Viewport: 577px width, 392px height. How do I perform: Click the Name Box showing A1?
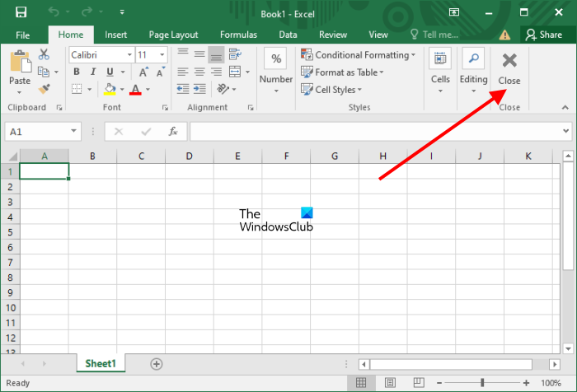coord(43,132)
